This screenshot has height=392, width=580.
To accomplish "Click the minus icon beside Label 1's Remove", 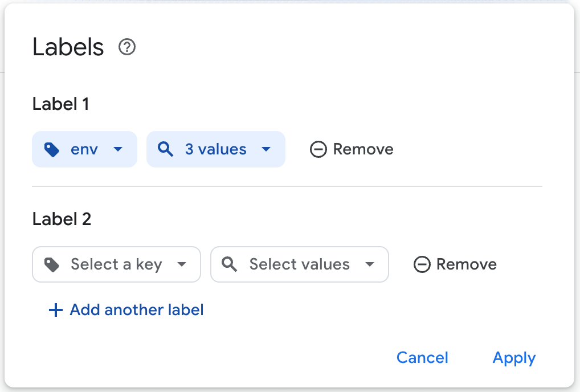I will pos(318,149).
